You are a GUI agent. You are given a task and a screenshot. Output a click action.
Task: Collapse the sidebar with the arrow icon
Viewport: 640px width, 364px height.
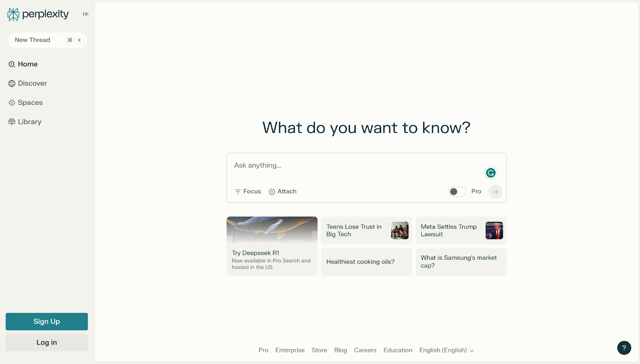[86, 14]
